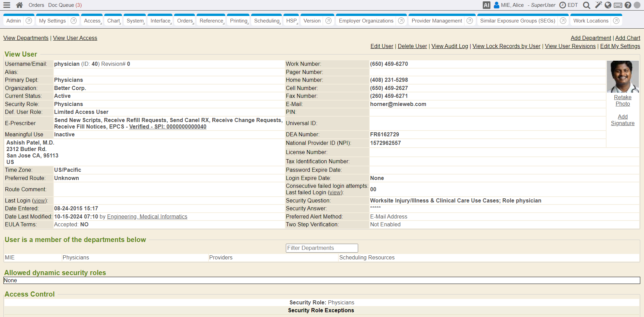Pop out Work Locations arrow icon
This screenshot has width=644, height=317.
click(x=616, y=21)
